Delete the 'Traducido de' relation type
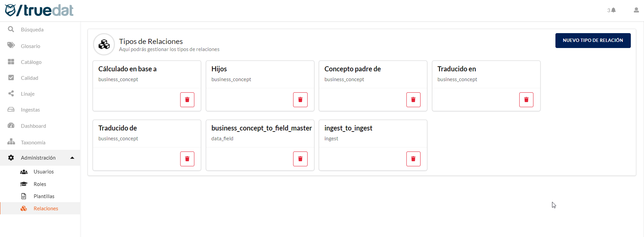This screenshot has width=644, height=237. click(187, 159)
